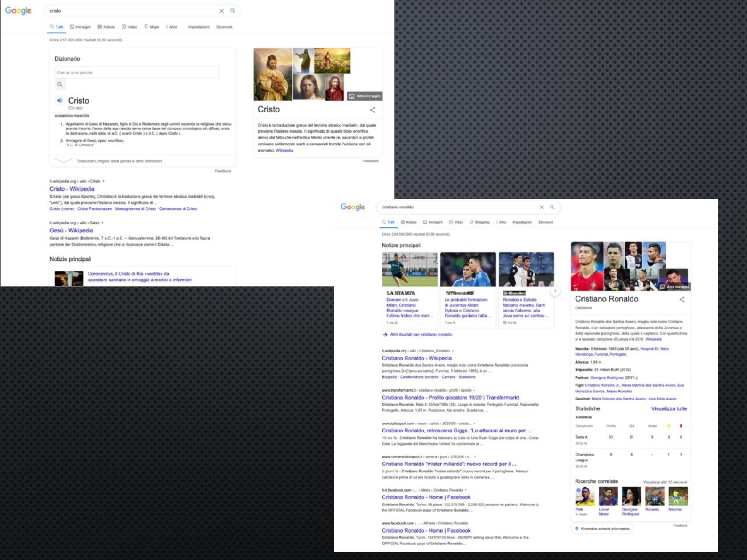Share the Cristo knowledge panel
The height and width of the screenshot is (560, 747).
click(373, 110)
